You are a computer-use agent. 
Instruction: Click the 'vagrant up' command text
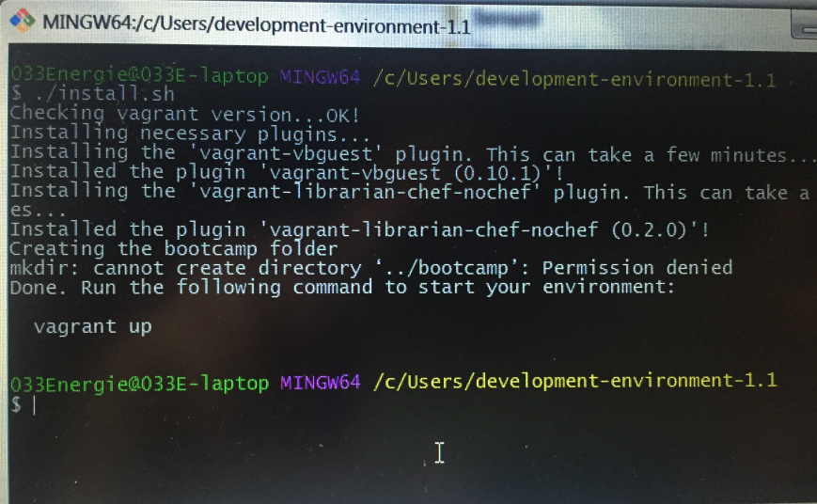(92, 327)
